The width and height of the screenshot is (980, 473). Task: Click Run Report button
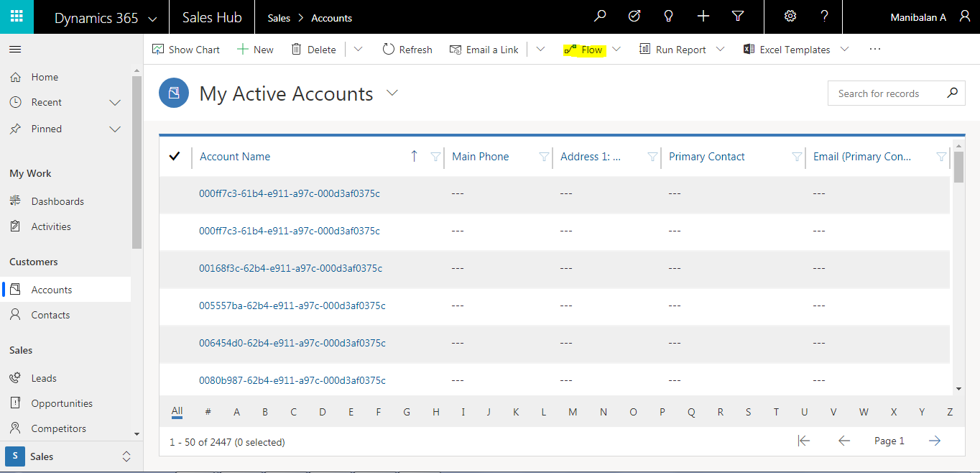(672, 50)
